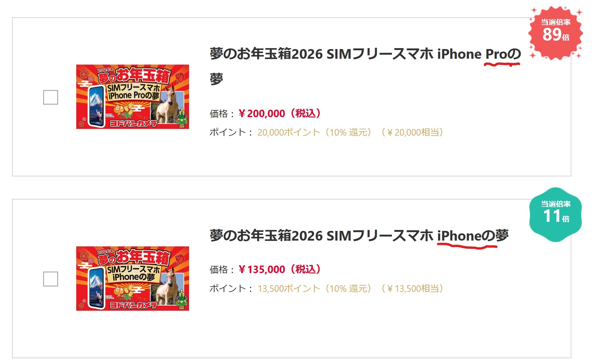Image resolution: width=614 pixels, height=364 pixels.
Task: Tick the ¥135,000 iPhoneの夢 checkbox
Action: [x=51, y=279]
